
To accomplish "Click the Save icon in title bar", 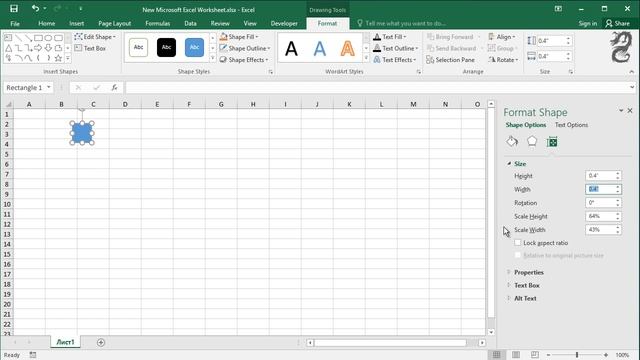I will (x=14, y=9).
